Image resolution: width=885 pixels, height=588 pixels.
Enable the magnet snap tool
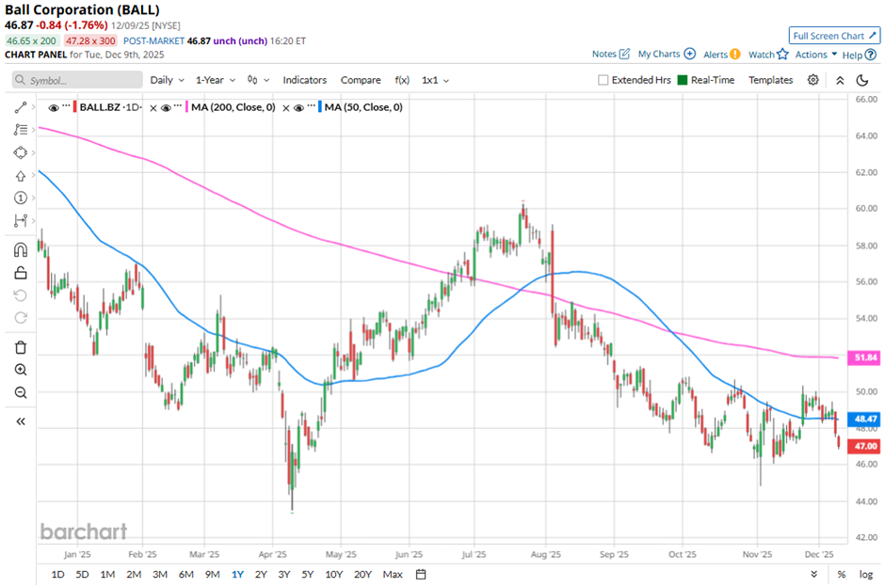coord(21,250)
